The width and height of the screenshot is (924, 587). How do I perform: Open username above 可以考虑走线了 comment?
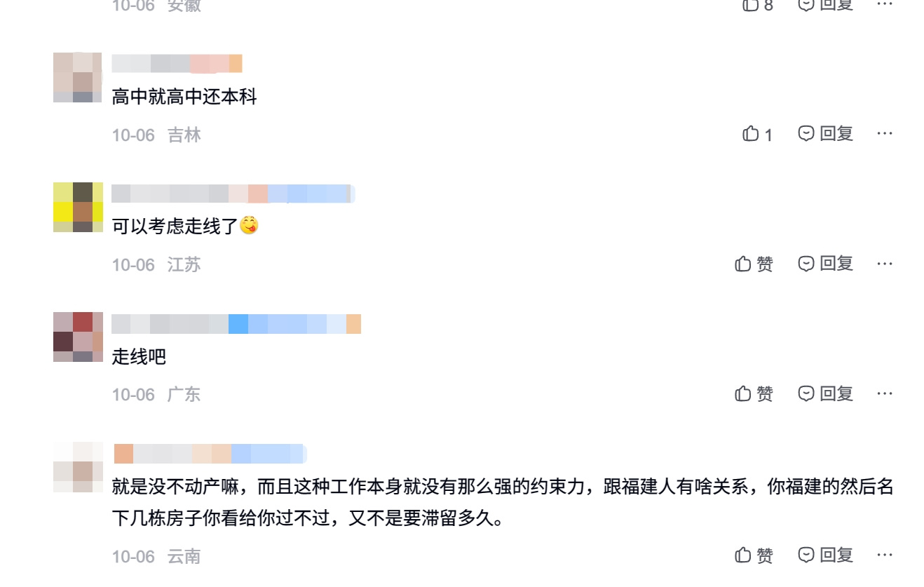coord(233,194)
